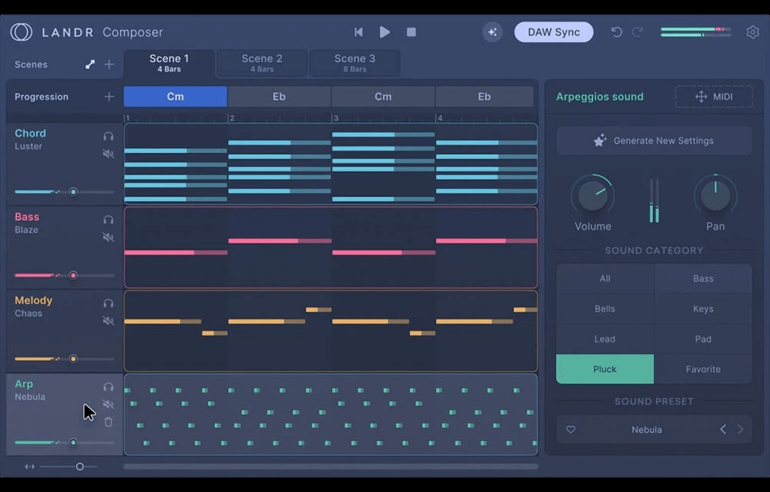Click Generate New Settings button

(x=654, y=141)
